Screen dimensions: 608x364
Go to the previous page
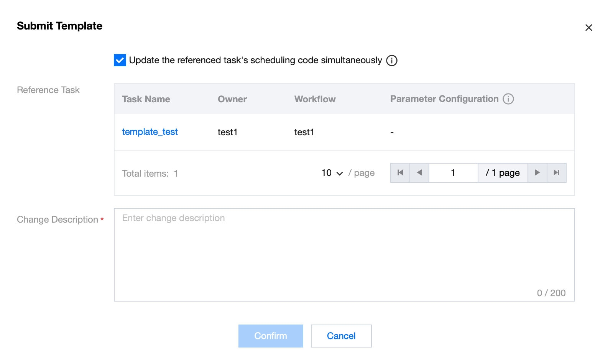[x=419, y=173]
